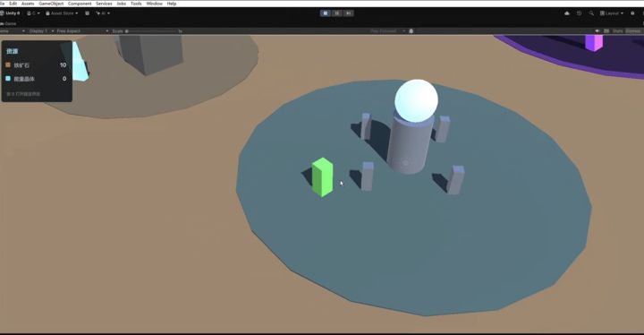Click the Unity 6 logo label
This screenshot has width=644, height=335.
[10, 13]
